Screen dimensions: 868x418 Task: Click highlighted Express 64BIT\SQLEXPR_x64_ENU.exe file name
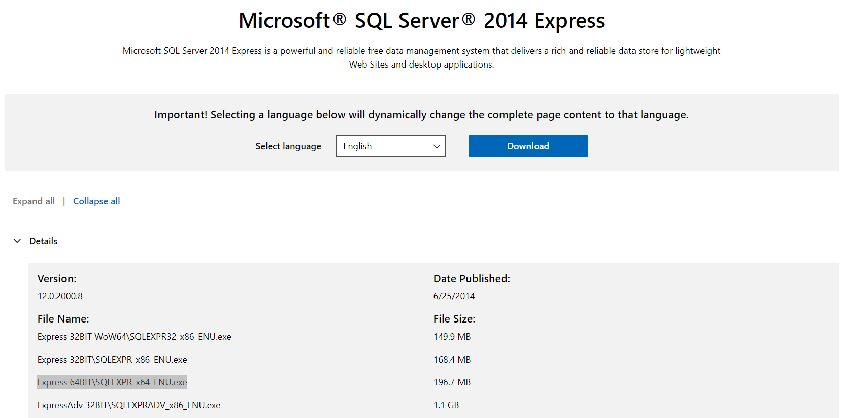click(112, 382)
